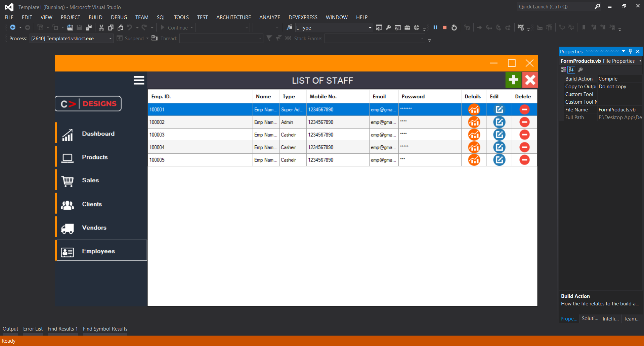Toggle Categorized view in Properties panel
This screenshot has width=644, height=346.
[563, 70]
